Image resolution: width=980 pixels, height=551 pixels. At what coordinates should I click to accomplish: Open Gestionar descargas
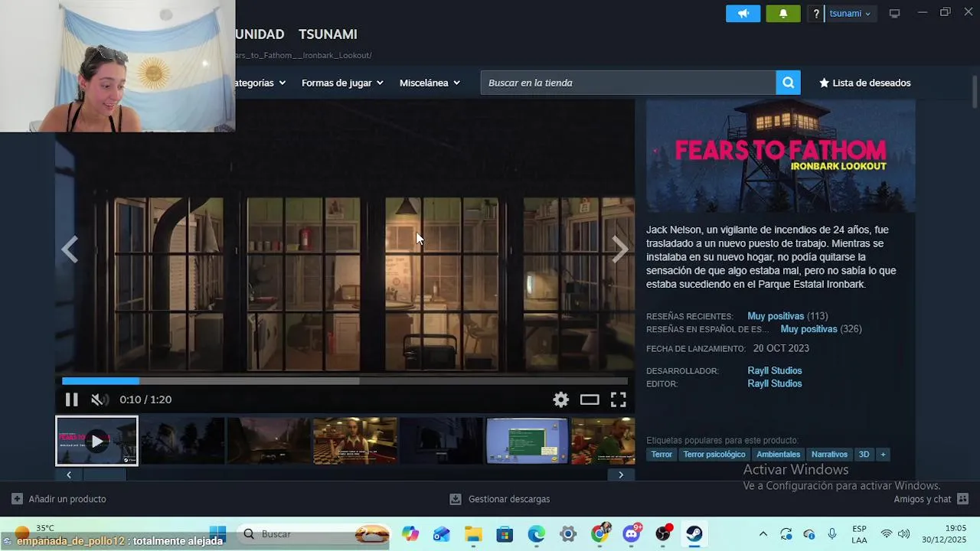click(x=499, y=499)
